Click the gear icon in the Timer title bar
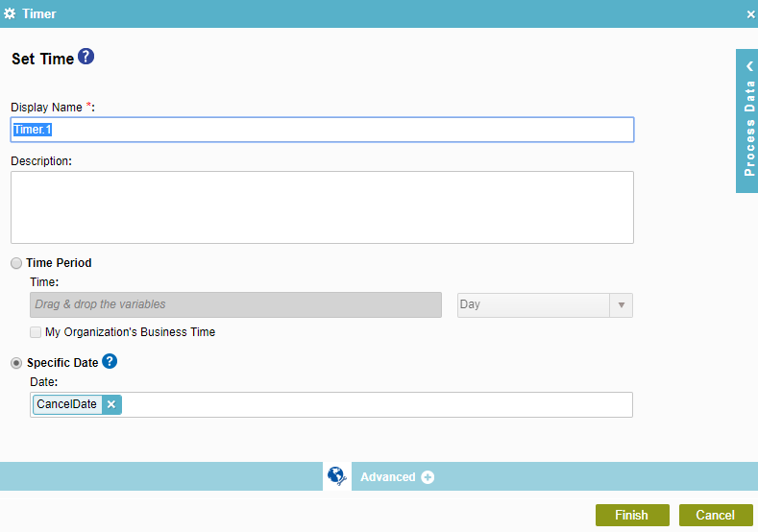The image size is (758, 532). coord(10,14)
